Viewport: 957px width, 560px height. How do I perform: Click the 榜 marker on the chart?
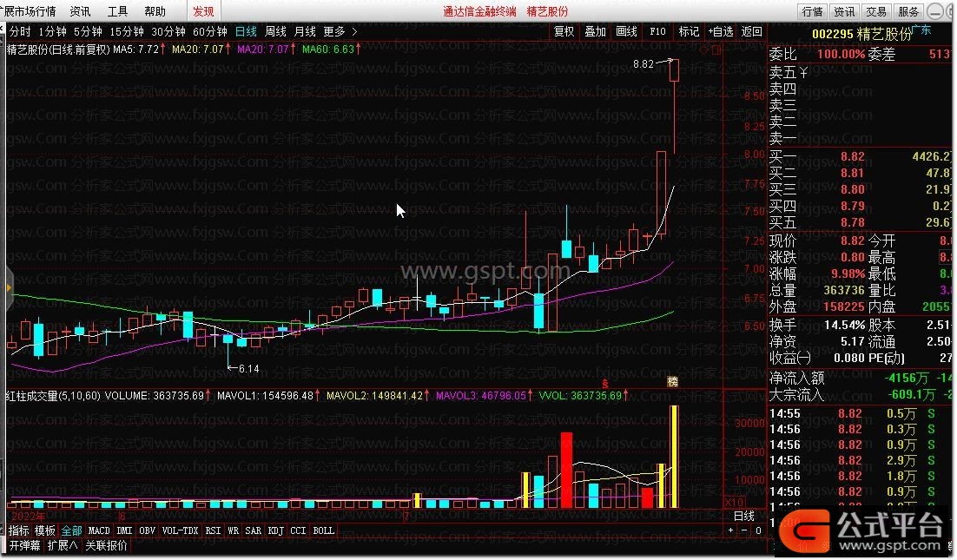pyautogui.click(x=672, y=382)
